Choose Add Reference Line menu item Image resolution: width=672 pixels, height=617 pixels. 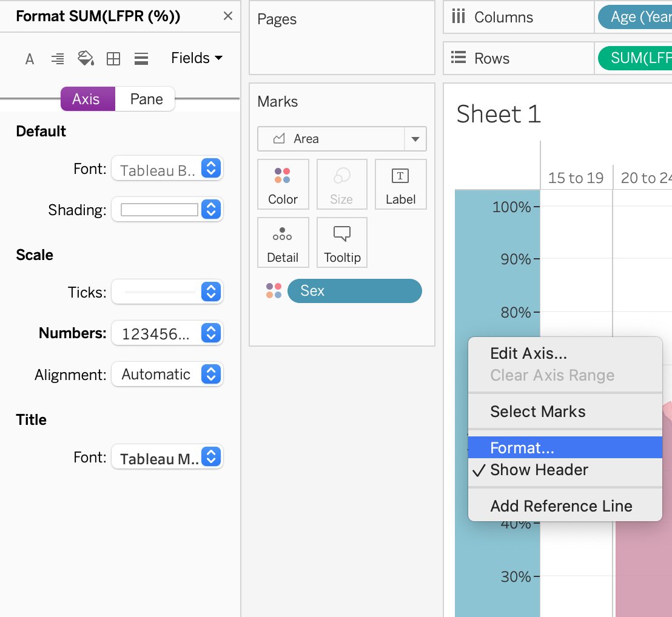pyautogui.click(x=561, y=506)
